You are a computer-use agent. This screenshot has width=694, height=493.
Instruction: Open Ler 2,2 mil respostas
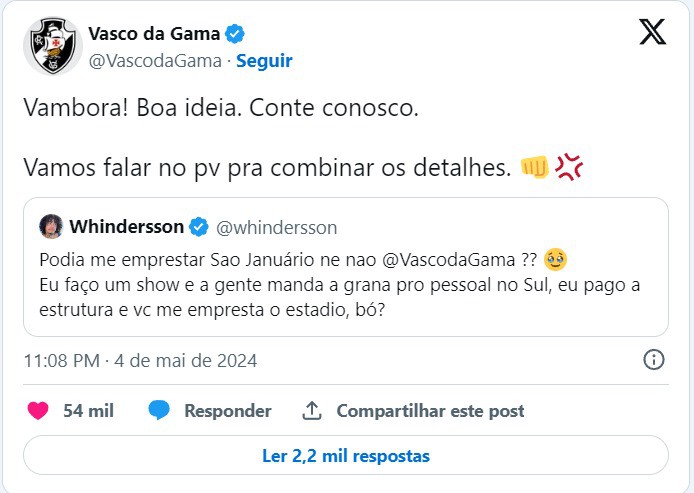point(346,455)
